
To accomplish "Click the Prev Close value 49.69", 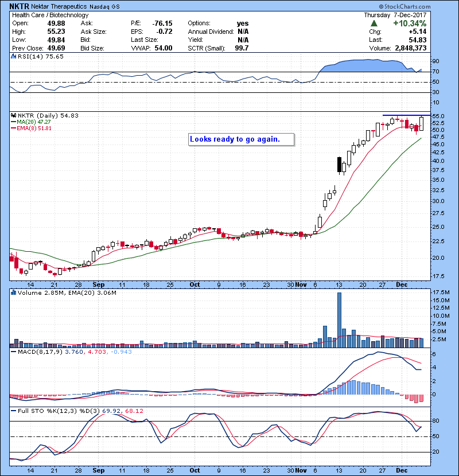I will (56, 48).
